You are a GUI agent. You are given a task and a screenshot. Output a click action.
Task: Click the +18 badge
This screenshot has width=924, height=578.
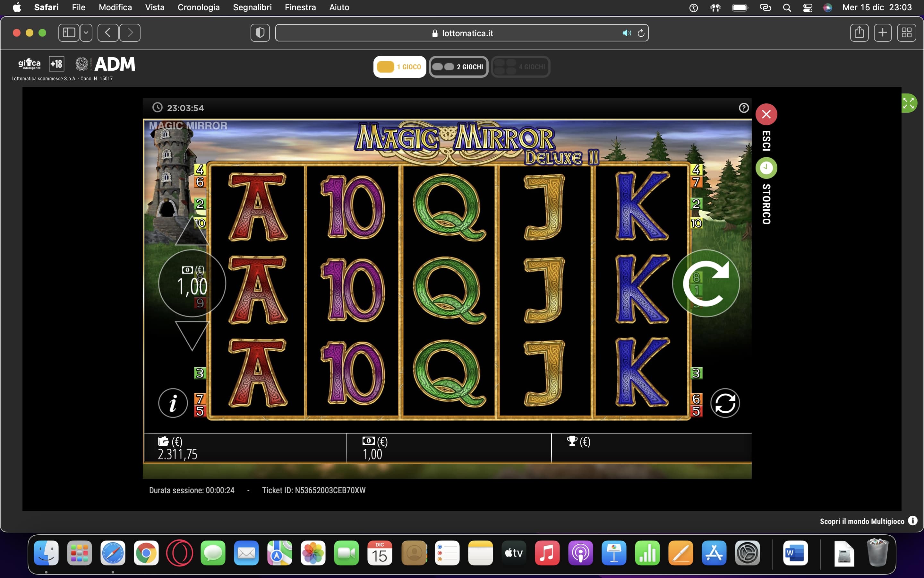coord(56,64)
